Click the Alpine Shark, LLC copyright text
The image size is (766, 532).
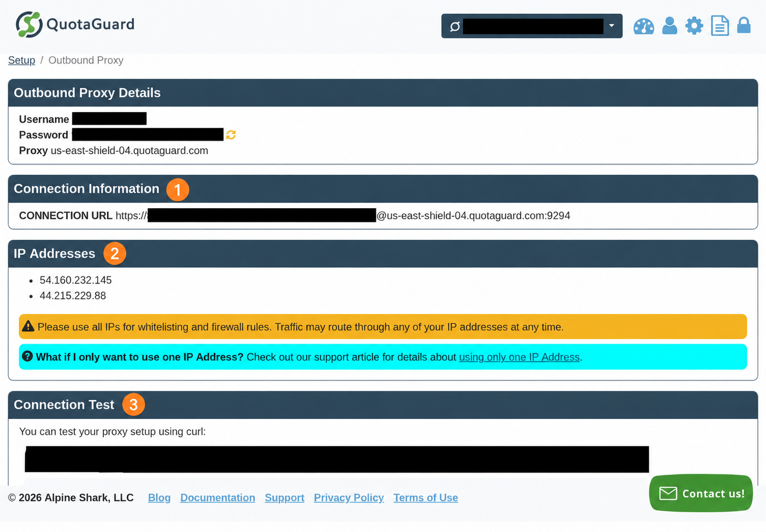(71, 497)
